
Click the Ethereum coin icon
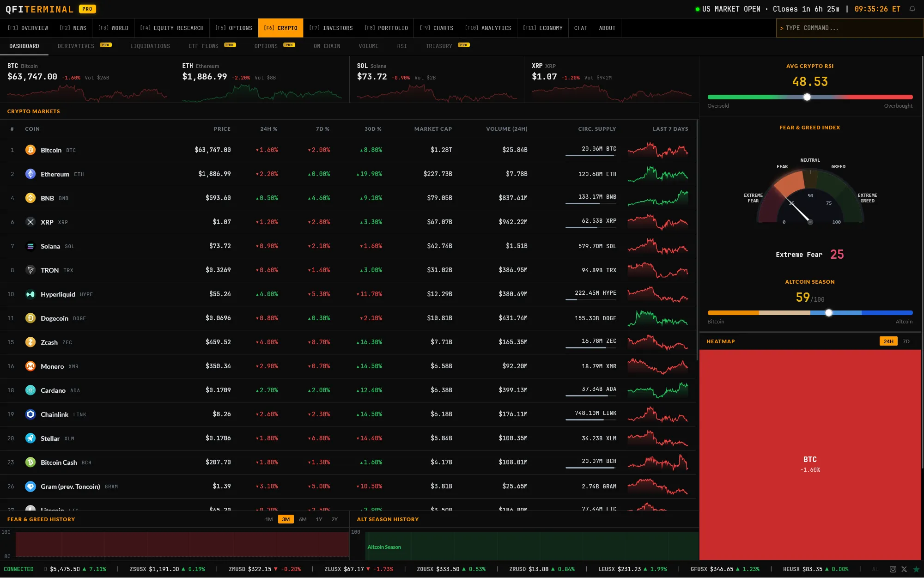tap(30, 174)
